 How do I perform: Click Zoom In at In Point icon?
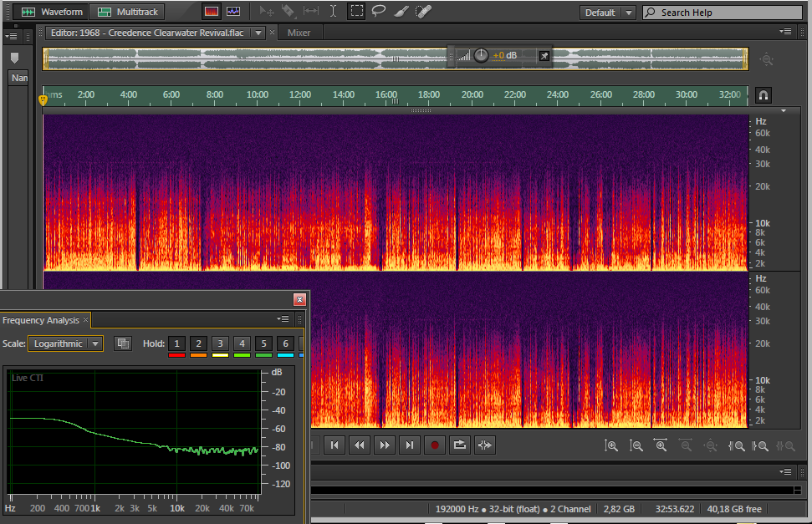point(737,445)
